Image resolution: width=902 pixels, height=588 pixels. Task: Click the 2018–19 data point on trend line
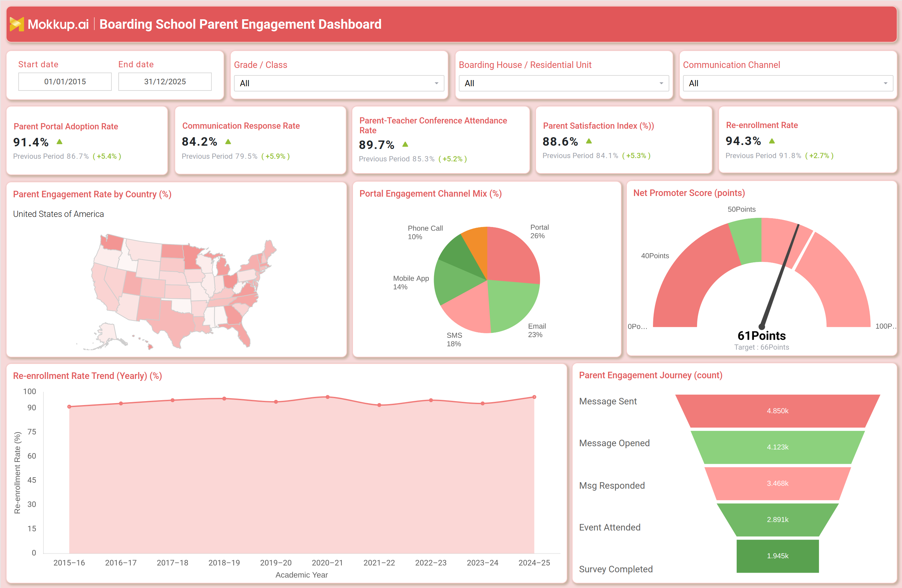pos(225,399)
